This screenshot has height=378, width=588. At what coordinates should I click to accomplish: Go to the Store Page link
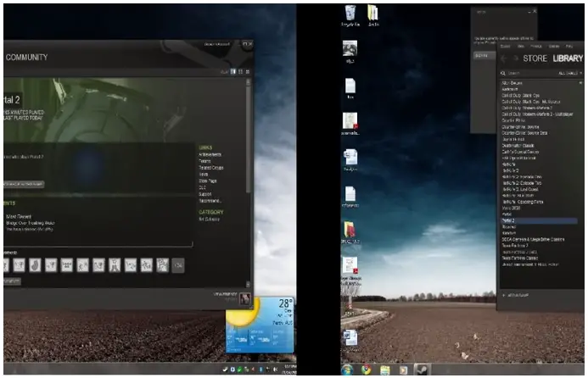207,181
